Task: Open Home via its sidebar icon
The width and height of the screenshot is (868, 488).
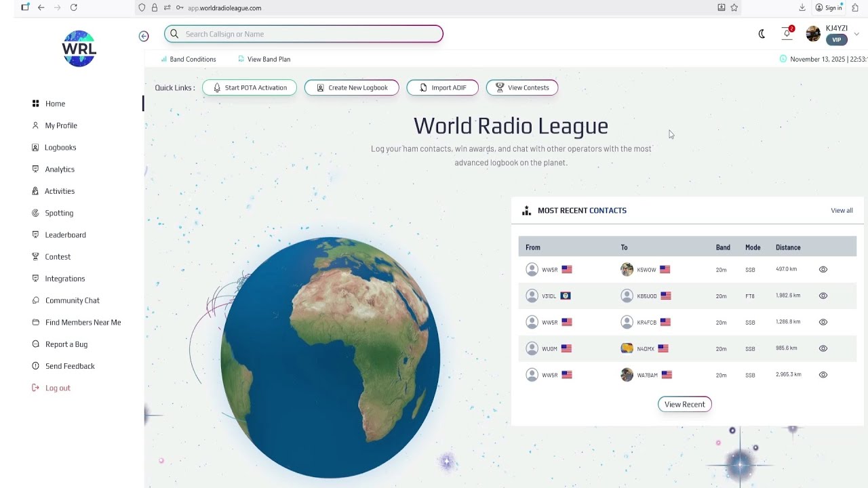Action: 35,104
